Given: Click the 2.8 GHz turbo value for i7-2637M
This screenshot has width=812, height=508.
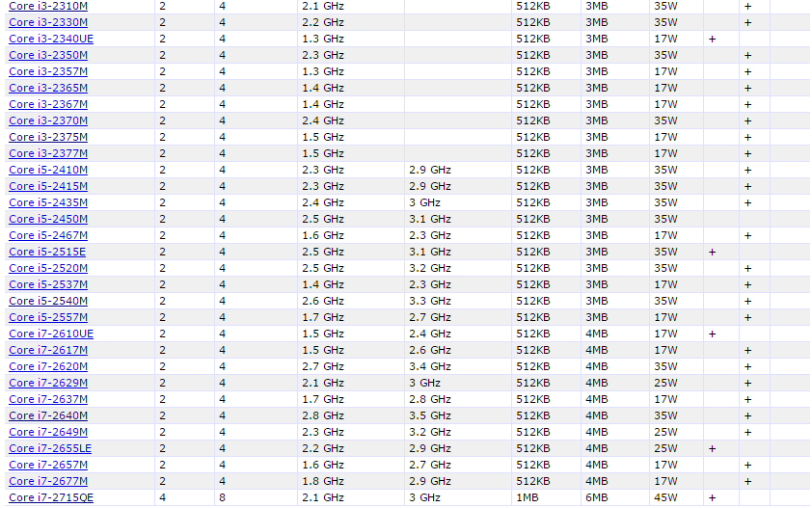Looking at the screenshot, I should 430,400.
